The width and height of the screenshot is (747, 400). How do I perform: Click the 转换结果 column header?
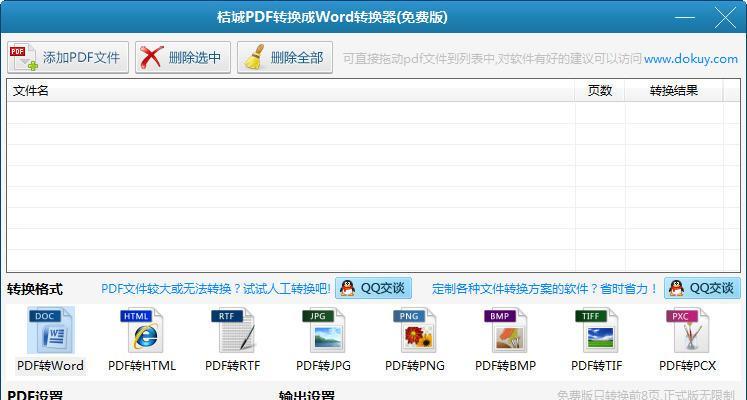pyautogui.click(x=674, y=90)
